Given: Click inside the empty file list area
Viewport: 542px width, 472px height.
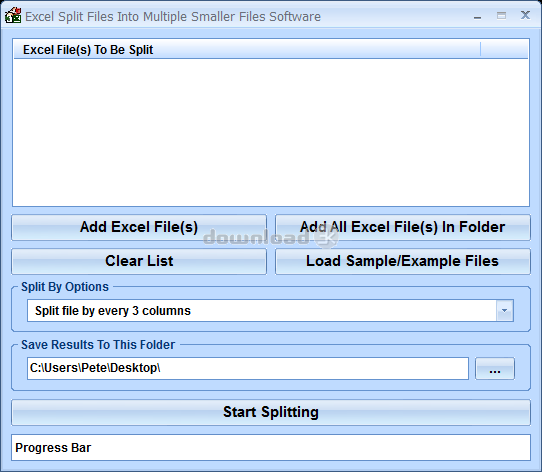Looking at the screenshot, I should point(271,132).
